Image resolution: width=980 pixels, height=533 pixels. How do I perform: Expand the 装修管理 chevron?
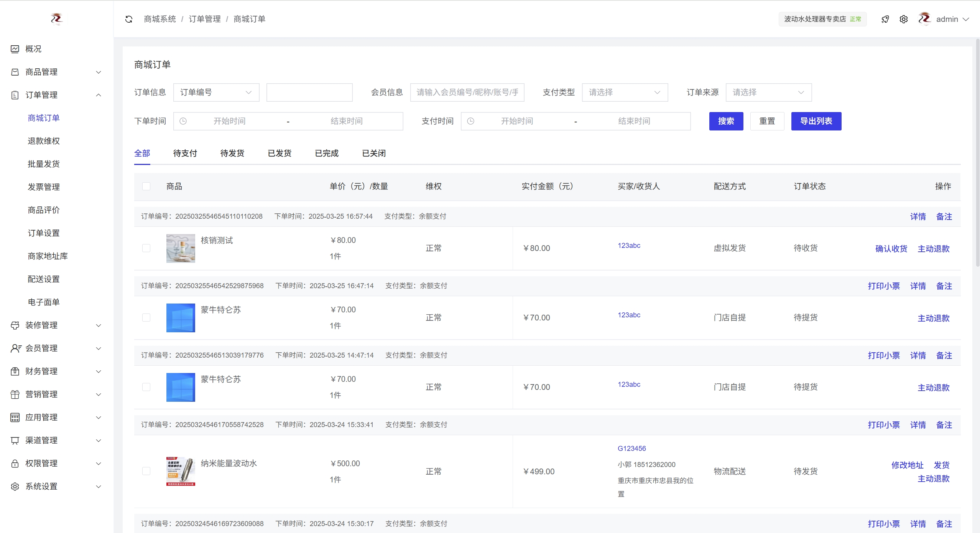coord(99,325)
